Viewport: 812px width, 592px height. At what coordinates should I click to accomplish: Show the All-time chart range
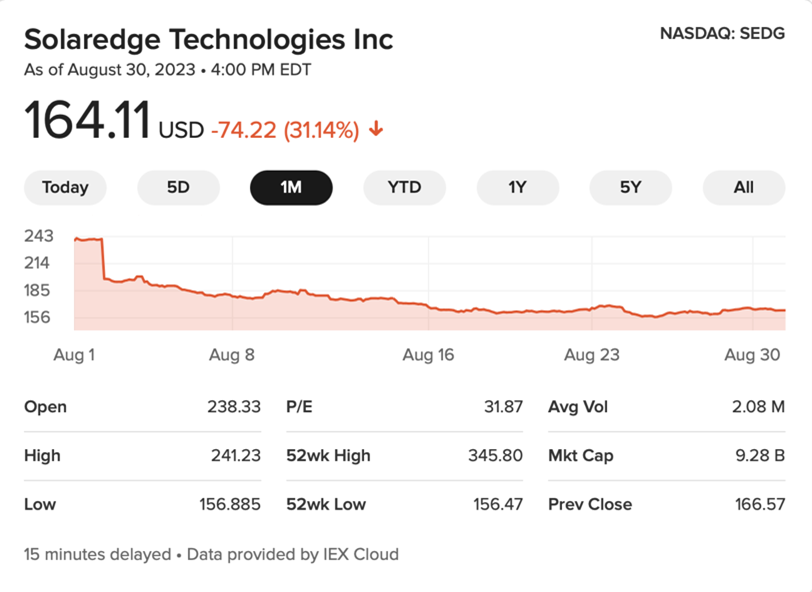743,187
